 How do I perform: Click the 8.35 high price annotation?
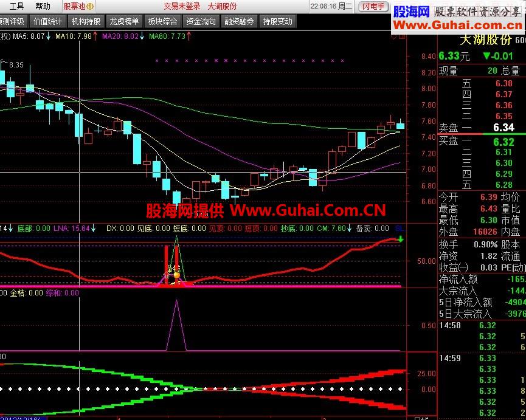click(x=16, y=64)
